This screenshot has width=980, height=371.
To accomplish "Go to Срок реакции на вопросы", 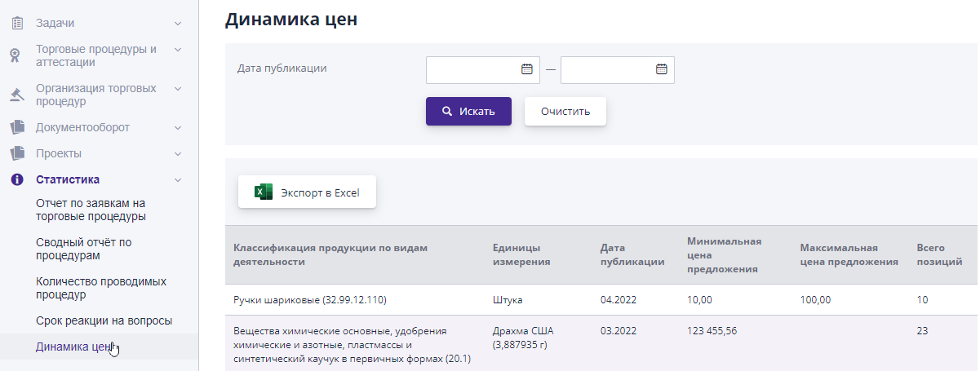I will tap(104, 320).
